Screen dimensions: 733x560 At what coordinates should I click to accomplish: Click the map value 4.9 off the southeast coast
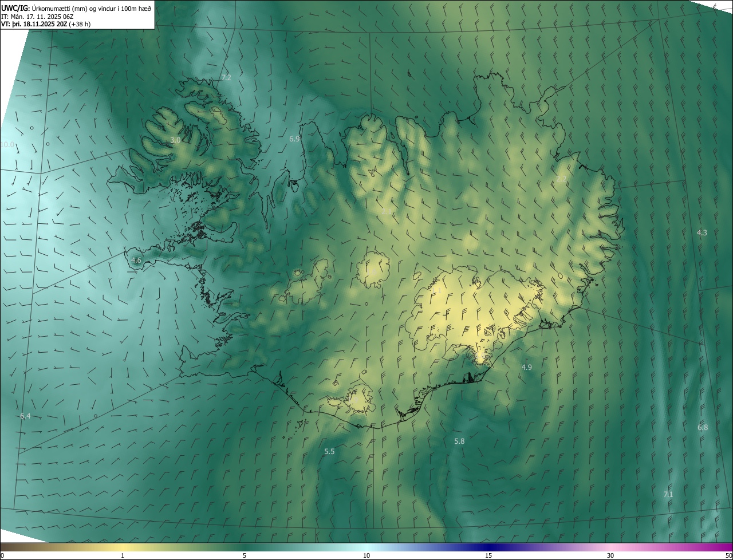coord(527,367)
